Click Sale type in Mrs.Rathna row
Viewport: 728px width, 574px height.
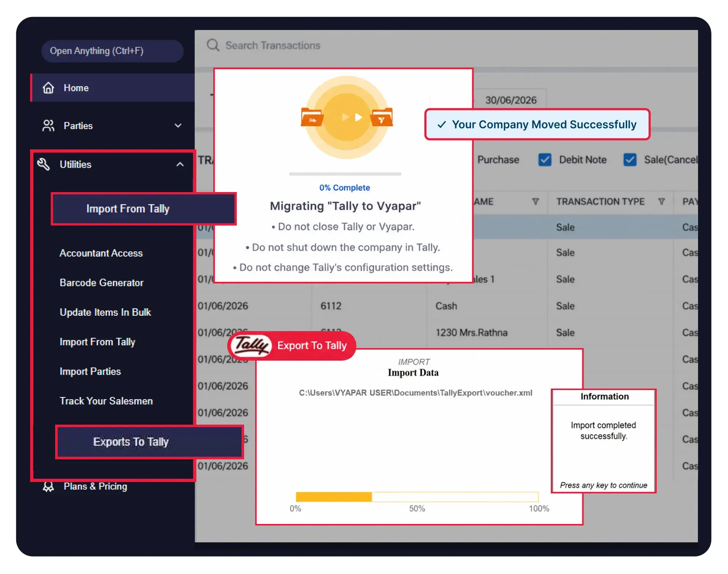(565, 333)
